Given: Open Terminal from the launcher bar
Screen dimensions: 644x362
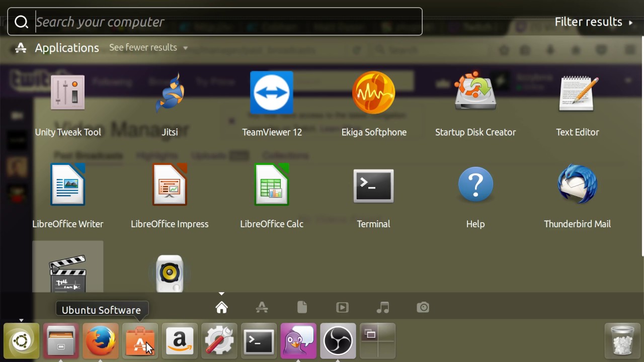Looking at the screenshot, I should [x=259, y=341].
